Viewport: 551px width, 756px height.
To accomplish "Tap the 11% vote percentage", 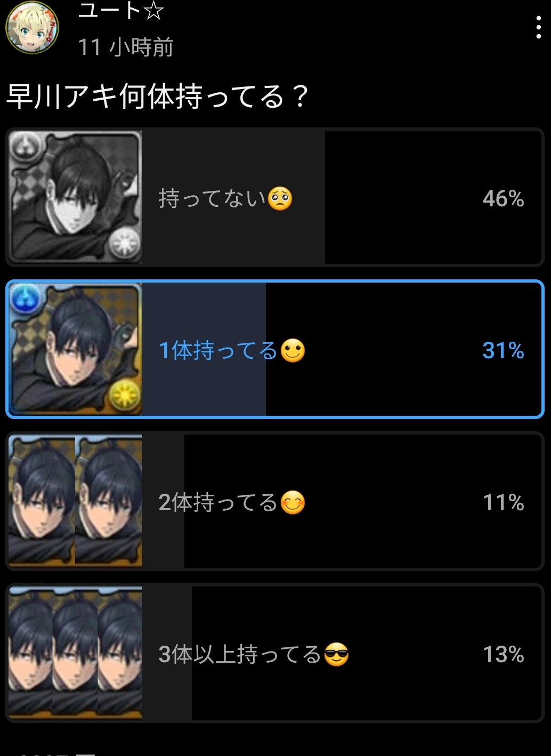I will click(503, 502).
